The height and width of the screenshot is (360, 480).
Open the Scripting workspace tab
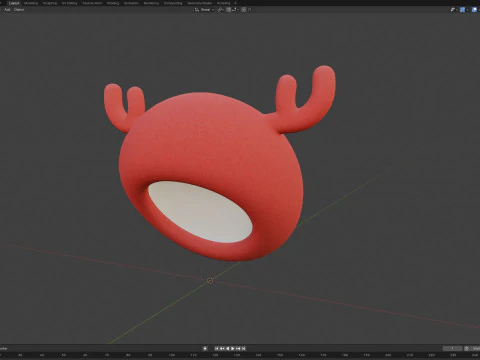click(223, 3)
